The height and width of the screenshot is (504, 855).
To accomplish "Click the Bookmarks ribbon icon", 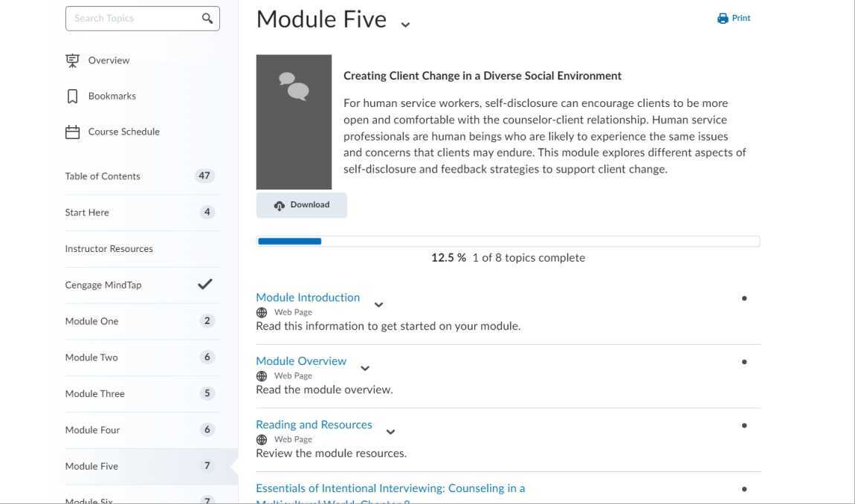I will pyautogui.click(x=72, y=96).
